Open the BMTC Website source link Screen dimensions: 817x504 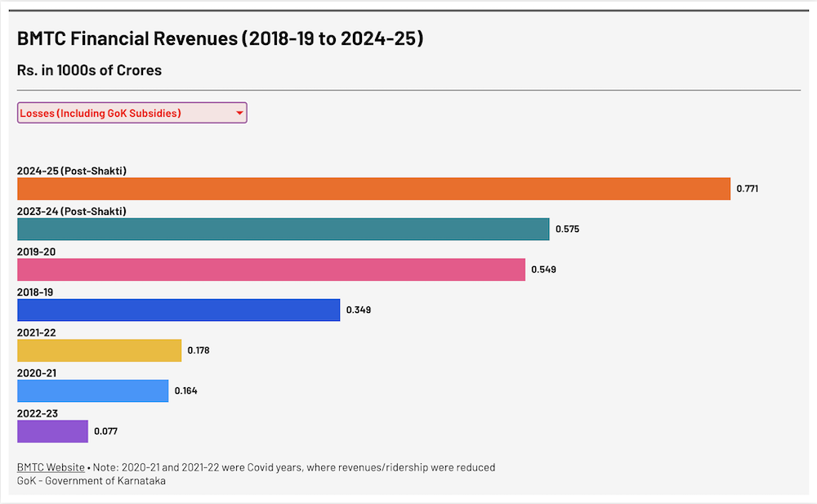[51, 467]
